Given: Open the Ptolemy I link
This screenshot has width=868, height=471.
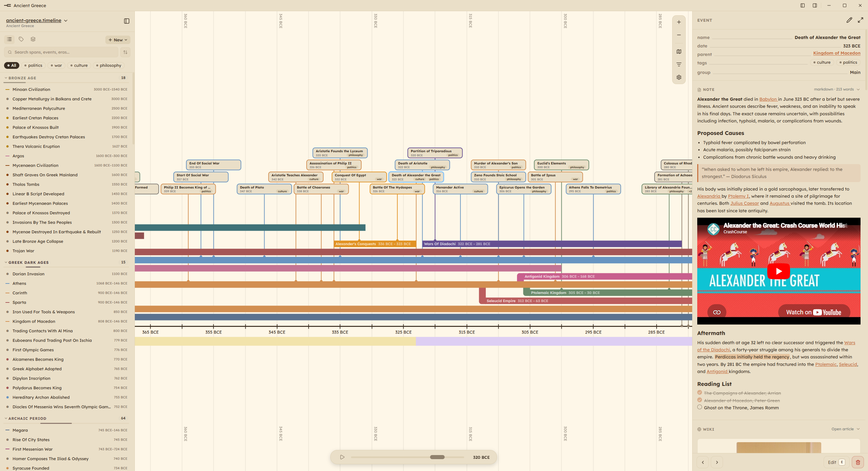Looking at the screenshot, I should click(738, 196).
